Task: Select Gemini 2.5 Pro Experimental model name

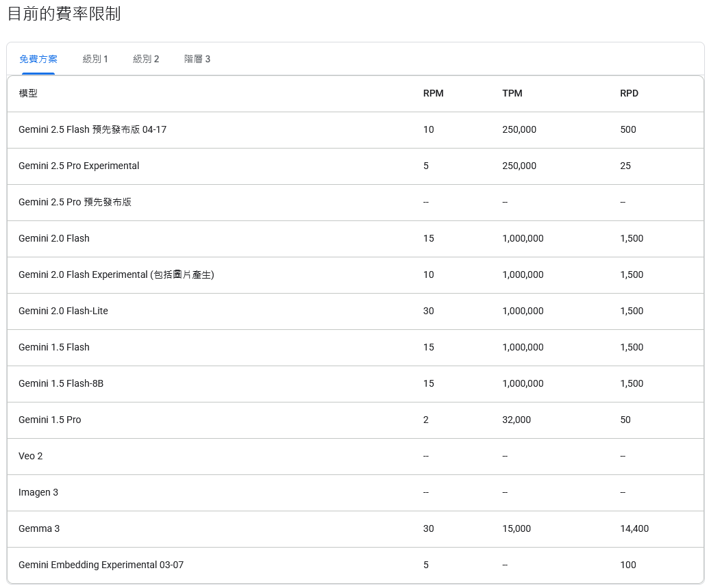Action: 79,166
